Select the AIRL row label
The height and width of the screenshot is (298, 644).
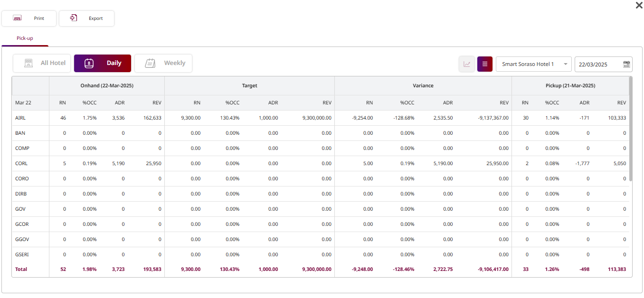click(21, 118)
